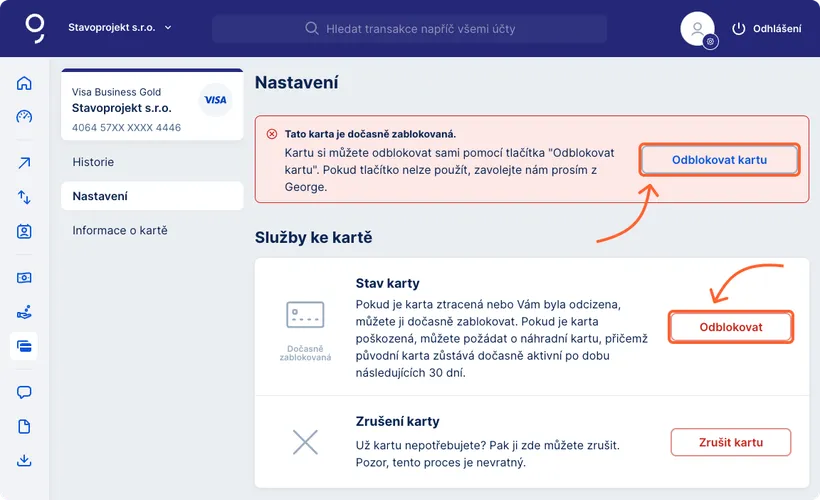The height and width of the screenshot is (500, 820).
Task: Click the Stav karty title
Action: (x=388, y=283)
